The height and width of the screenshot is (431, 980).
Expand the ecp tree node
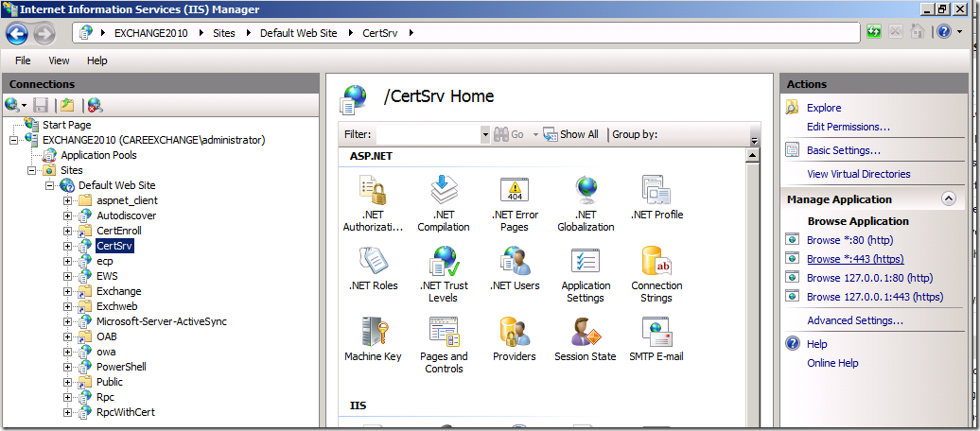click(67, 261)
